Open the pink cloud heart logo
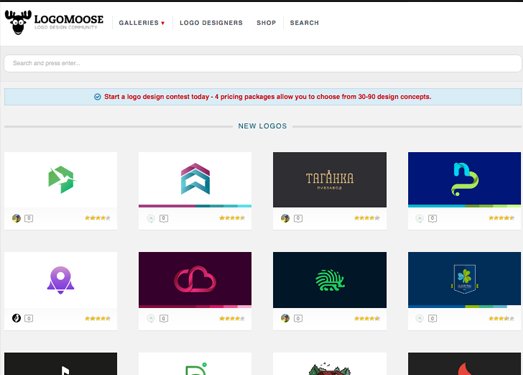 pyautogui.click(x=195, y=279)
